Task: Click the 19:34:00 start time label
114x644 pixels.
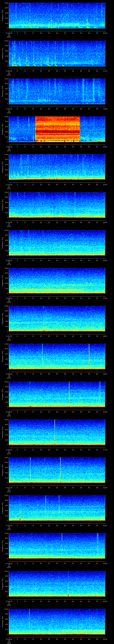Action: pos(9,223)
